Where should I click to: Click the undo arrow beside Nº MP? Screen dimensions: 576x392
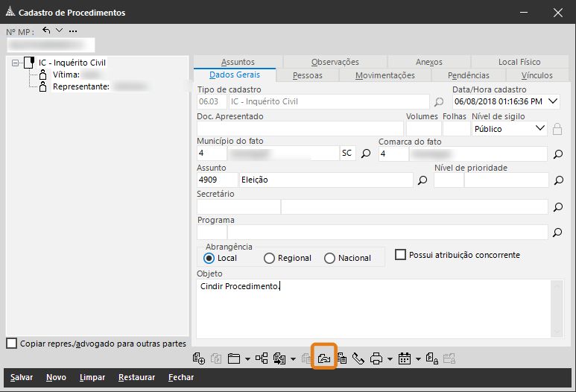pyautogui.click(x=46, y=30)
